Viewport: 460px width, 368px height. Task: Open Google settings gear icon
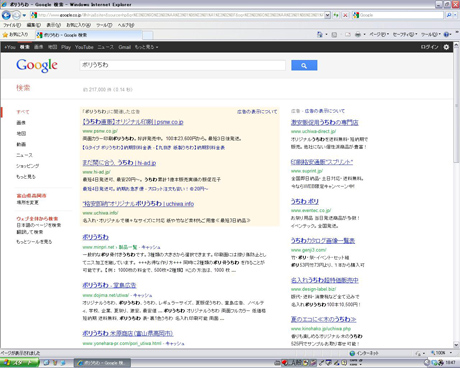coord(446,47)
